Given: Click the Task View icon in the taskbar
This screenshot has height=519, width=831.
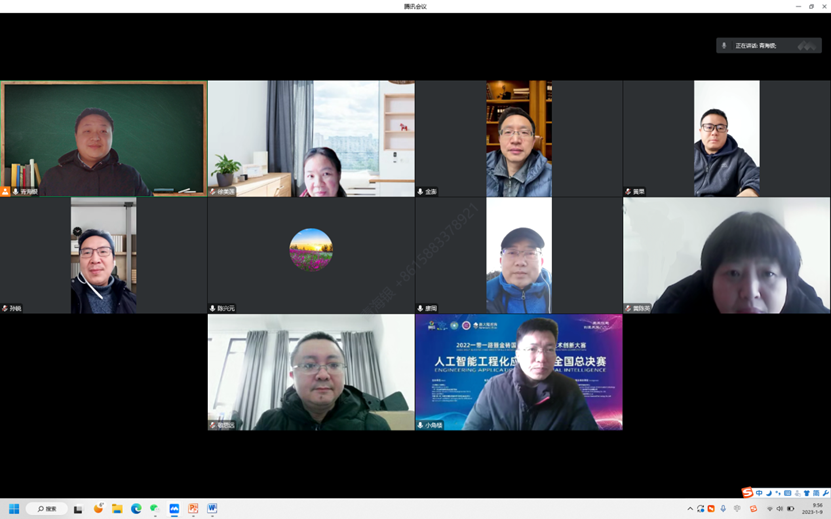Looking at the screenshot, I should tap(78, 509).
